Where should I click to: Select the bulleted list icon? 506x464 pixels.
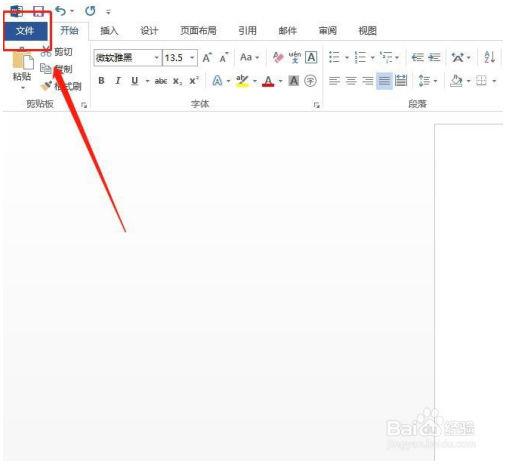click(334, 57)
